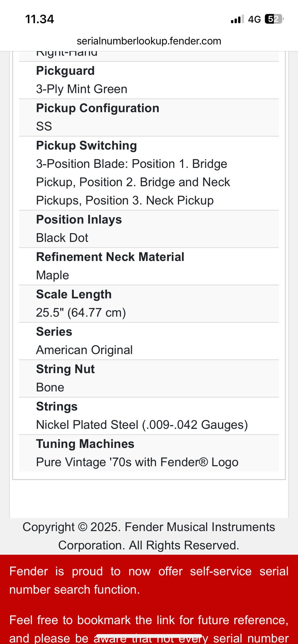Select the Pure Vintage '70s tuning machines text
The height and width of the screenshot is (644, 298).
(137, 462)
